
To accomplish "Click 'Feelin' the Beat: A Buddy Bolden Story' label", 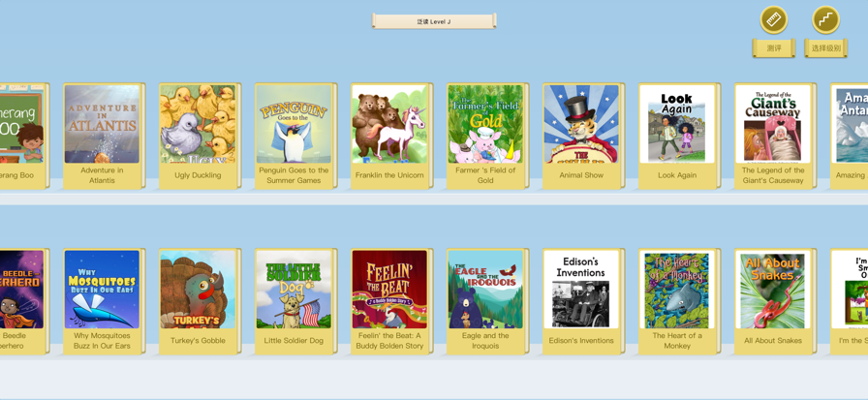I will click(389, 341).
